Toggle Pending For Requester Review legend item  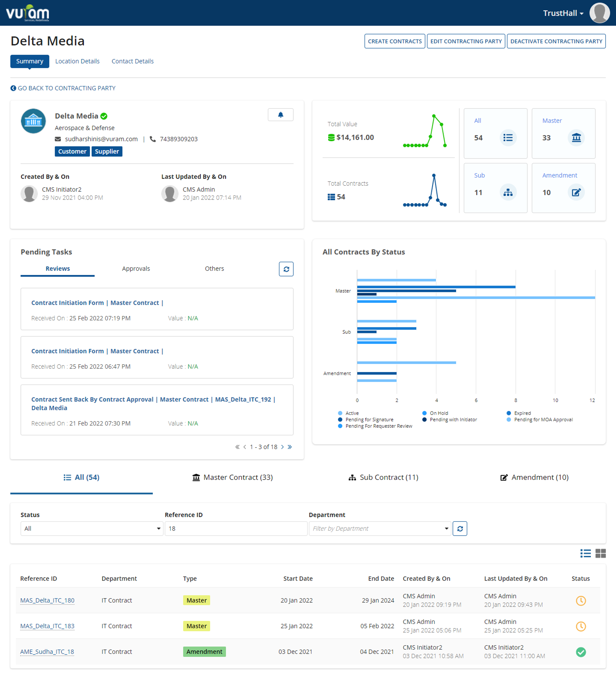(x=375, y=426)
